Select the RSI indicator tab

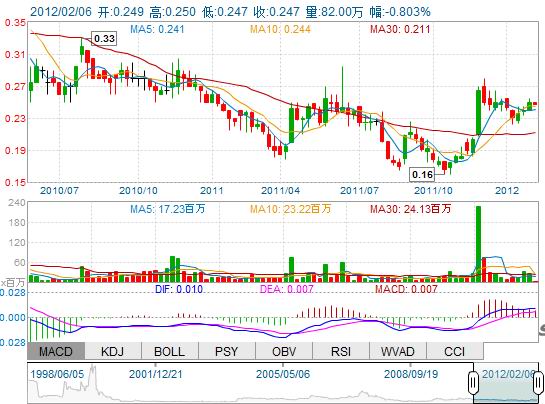341,351
